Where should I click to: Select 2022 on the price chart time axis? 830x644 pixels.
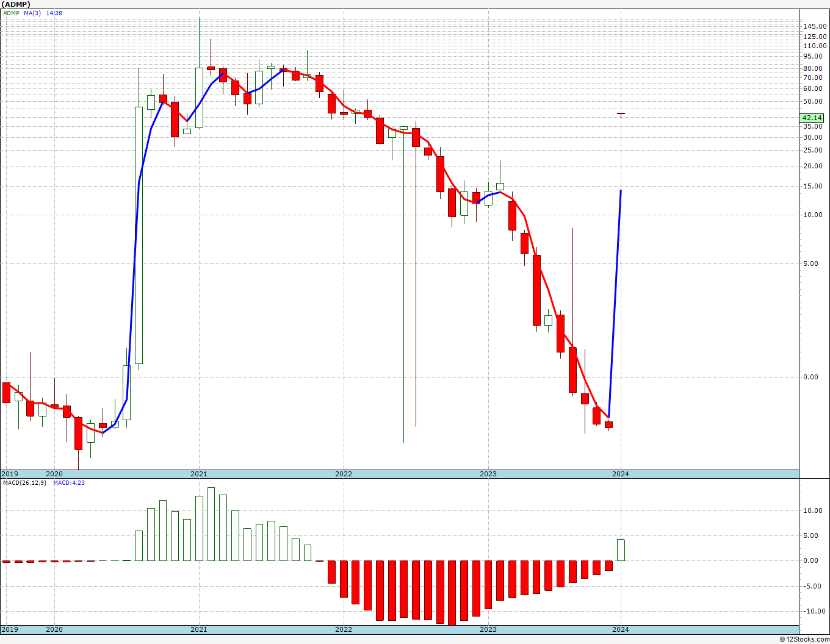(x=344, y=474)
